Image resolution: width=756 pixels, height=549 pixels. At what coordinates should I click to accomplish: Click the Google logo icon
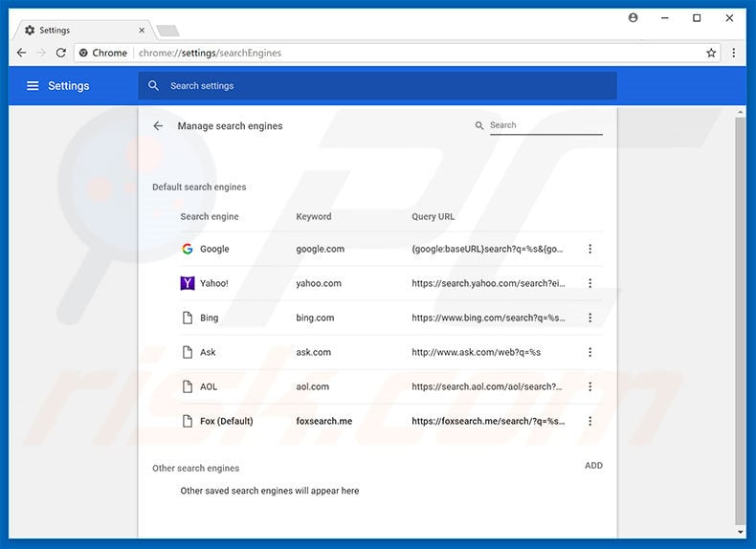click(x=187, y=249)
